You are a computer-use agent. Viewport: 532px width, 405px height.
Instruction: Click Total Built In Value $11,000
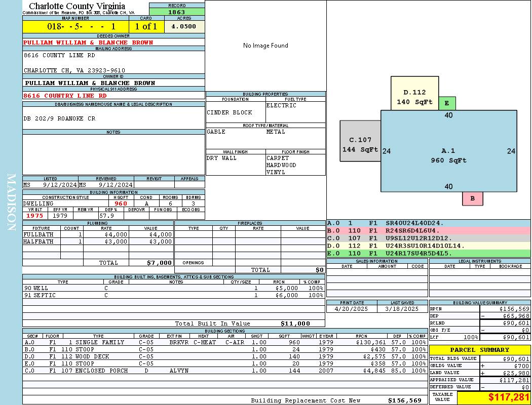295,323
